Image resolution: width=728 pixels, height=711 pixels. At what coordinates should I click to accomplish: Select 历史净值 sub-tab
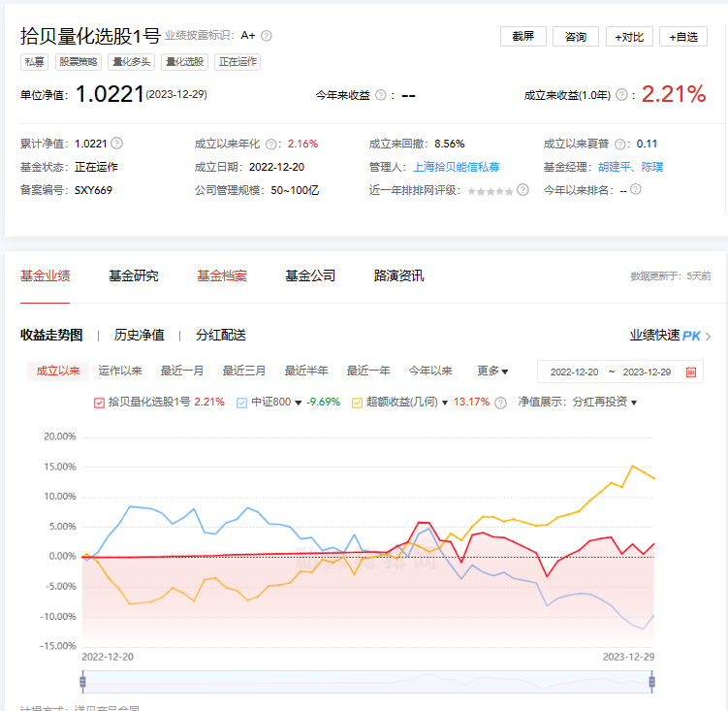pos(140,335)
